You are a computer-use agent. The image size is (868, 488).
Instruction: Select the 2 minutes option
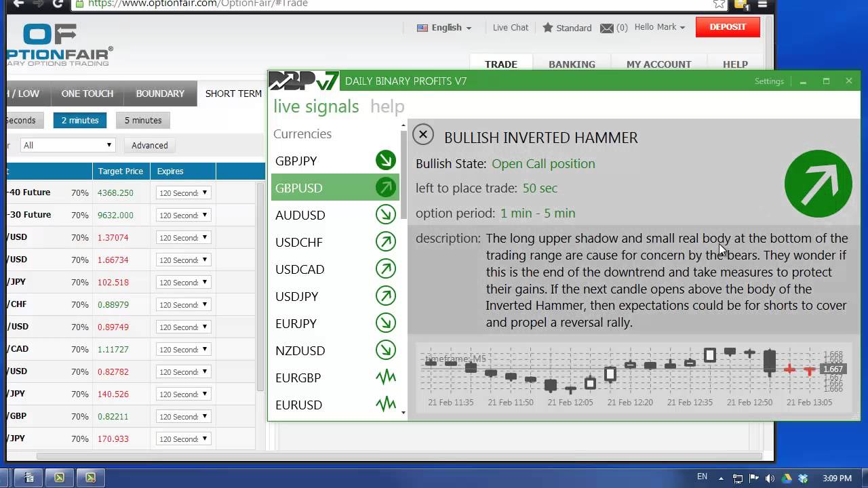(80, 120)
